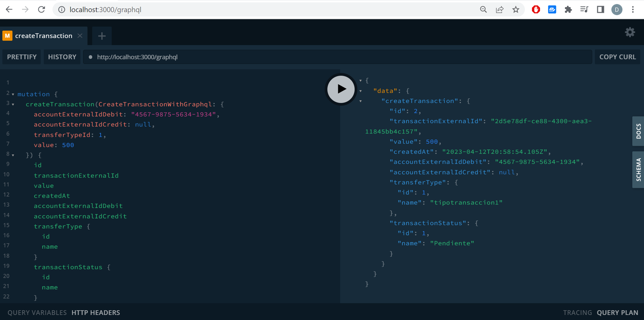The height and width of the screenshot is (320, 644).
Task: Collapse the "data" response object
Action: 361,91
